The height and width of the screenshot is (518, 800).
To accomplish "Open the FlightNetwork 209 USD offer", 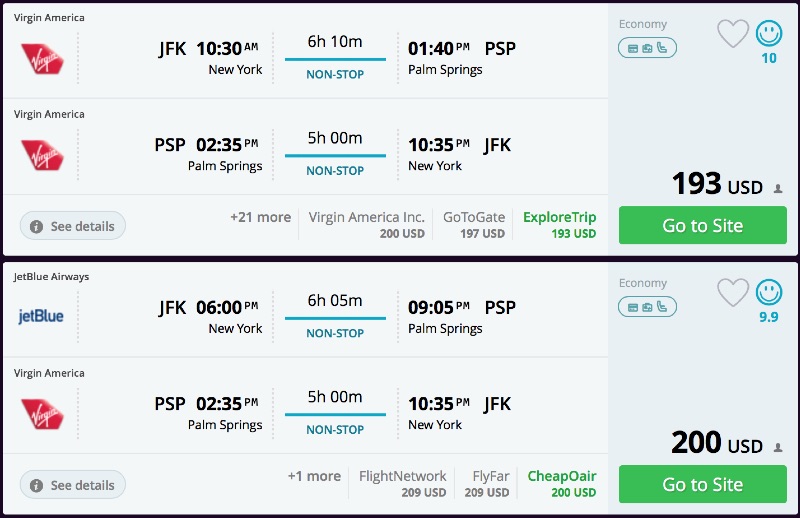I will 402,484.
